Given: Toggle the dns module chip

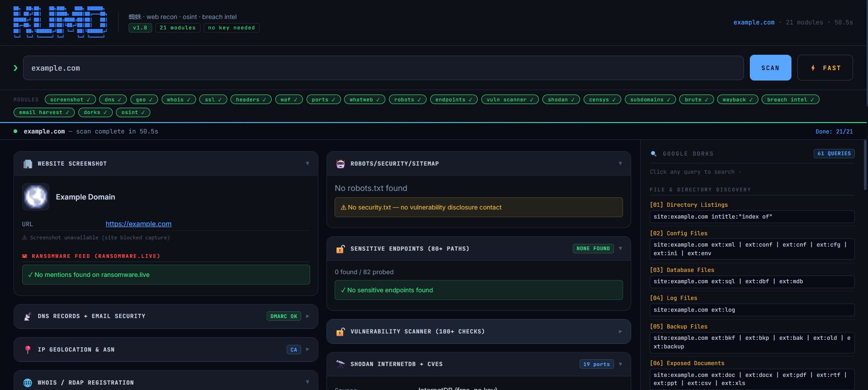Looking at the screenshot, I should 113,100.
